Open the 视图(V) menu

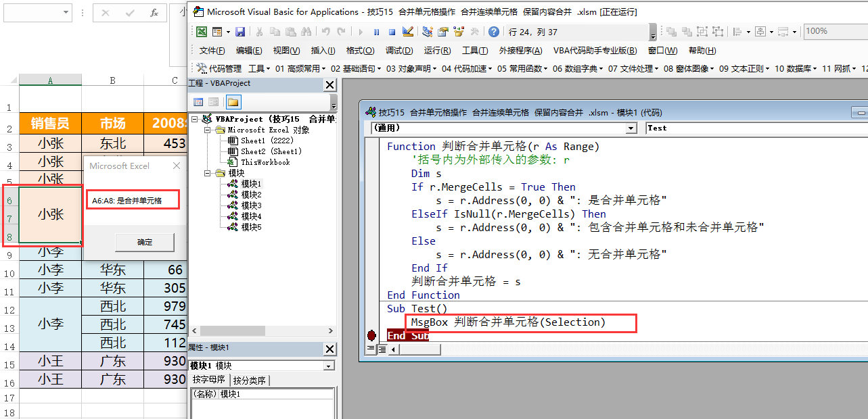coord(286,51)
